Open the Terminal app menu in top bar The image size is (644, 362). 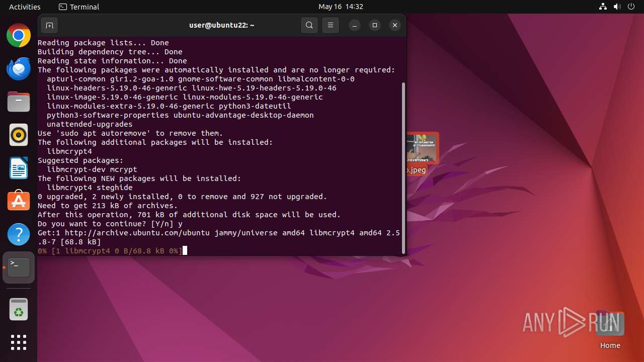click(79, 7)
